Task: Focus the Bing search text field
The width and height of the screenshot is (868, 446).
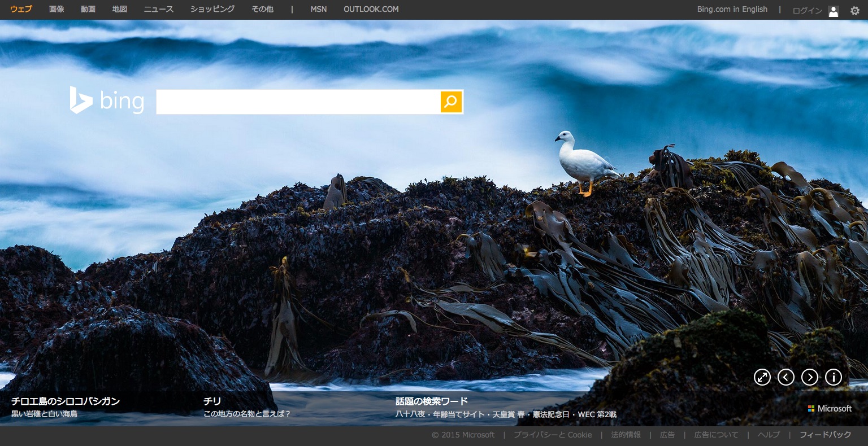Action: click(x=298, y=102)
